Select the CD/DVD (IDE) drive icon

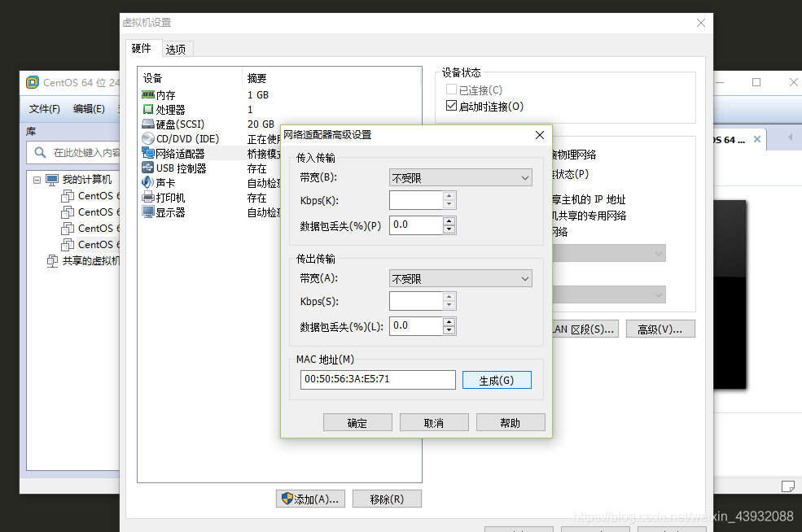tap(148, 138)
